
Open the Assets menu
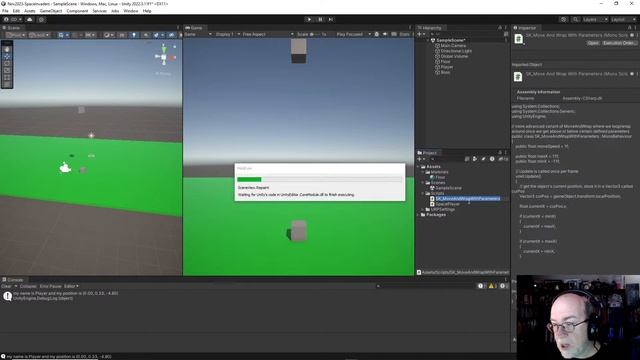pos(30,11)
